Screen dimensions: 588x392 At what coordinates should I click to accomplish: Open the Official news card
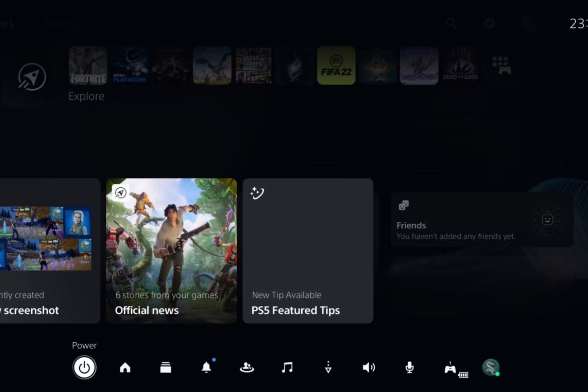tap(171, 251)
